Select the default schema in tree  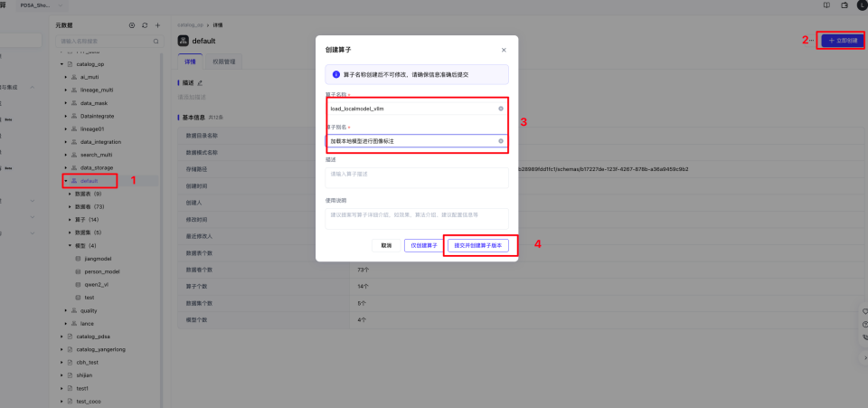click(x=89, y=181)
